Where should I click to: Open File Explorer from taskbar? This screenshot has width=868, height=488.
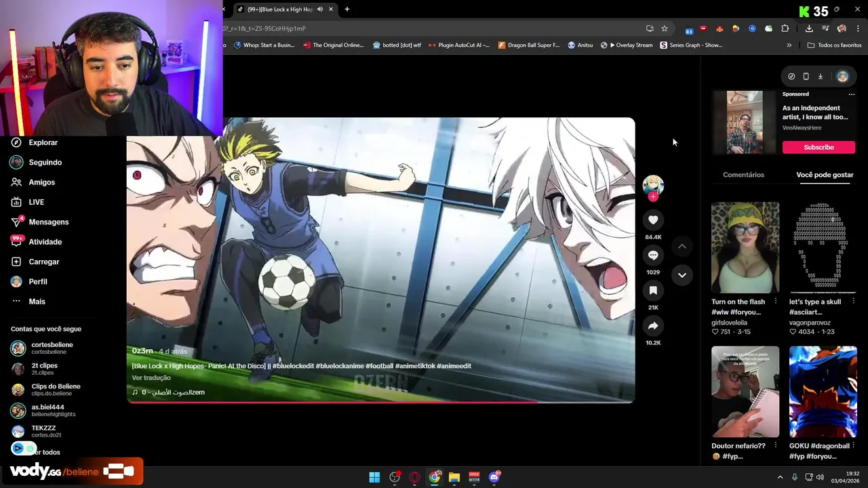point(454,477)
